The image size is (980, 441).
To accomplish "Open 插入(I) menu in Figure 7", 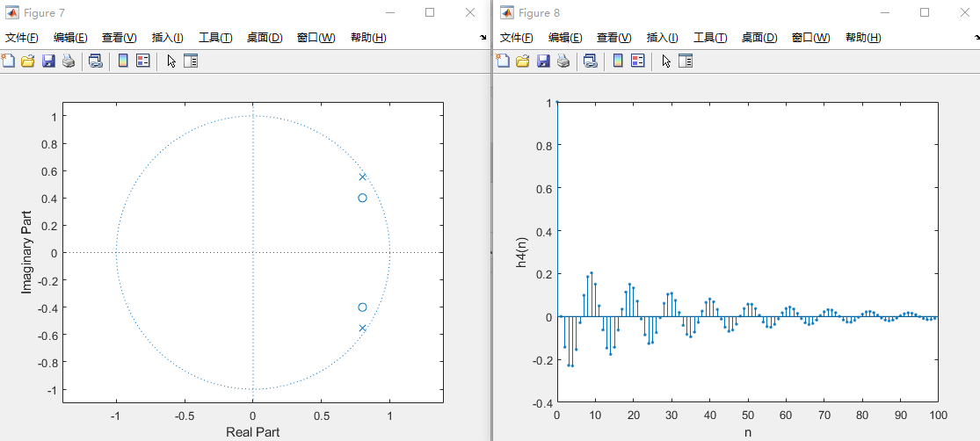I will pos(168,38).
